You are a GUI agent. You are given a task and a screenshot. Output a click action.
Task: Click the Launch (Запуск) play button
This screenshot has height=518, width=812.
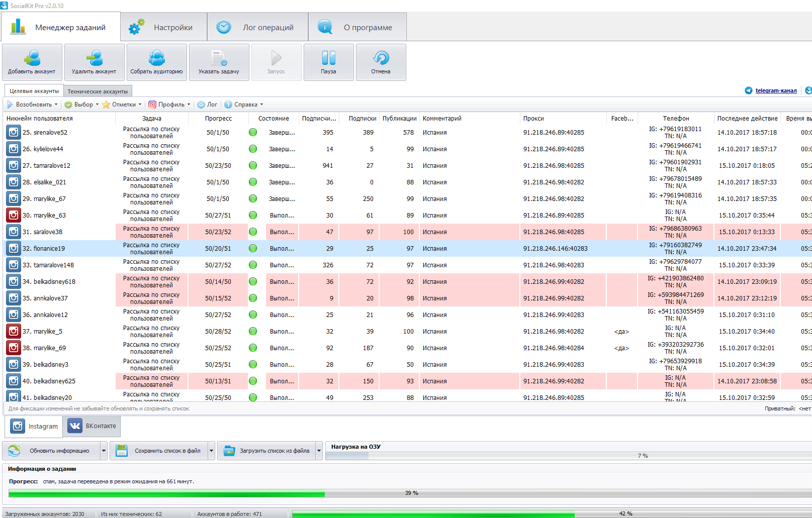[277, 62]
